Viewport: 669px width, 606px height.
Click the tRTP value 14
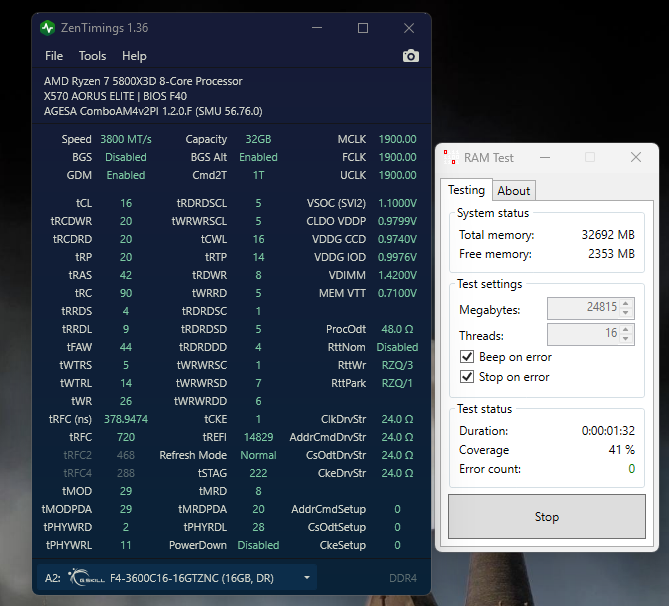pos(258,257)
